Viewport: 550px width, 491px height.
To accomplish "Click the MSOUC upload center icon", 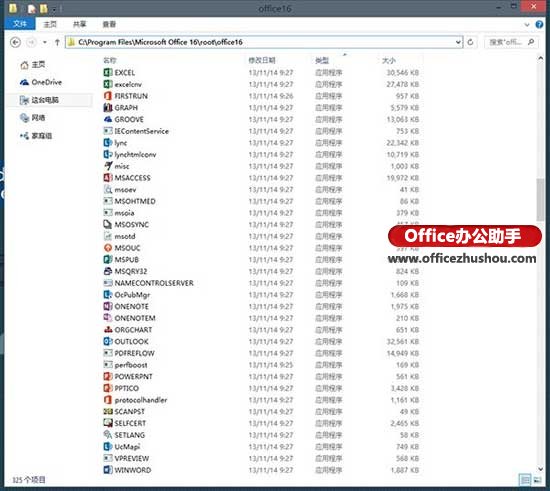I will click(108, 248).
